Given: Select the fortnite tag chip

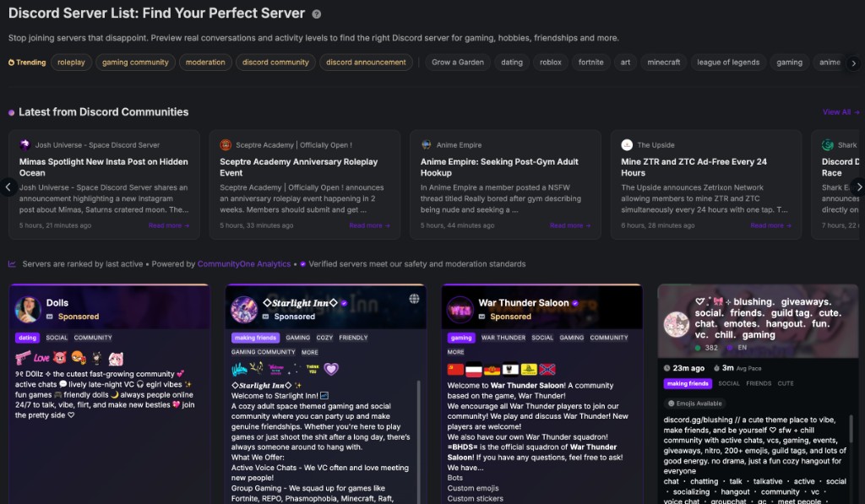Looking at the screenshot, I should tap(590, 62).
